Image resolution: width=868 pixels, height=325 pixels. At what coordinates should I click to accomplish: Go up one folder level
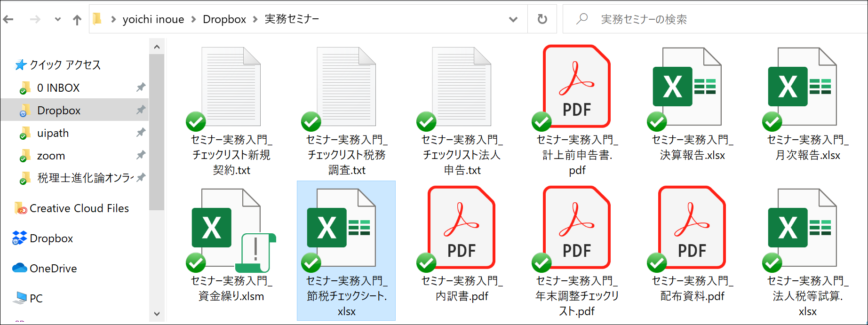point(77,19)
